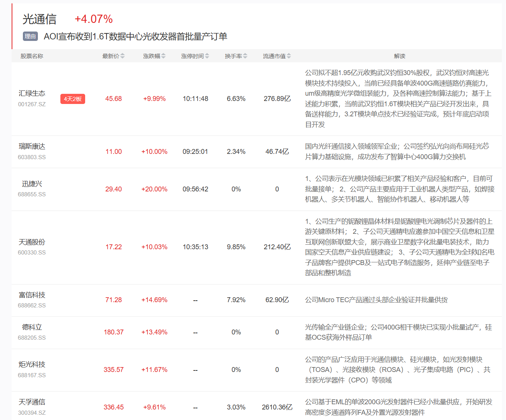Open 德科立 stock entry
The image size is (506, 420).
(32, 327)
